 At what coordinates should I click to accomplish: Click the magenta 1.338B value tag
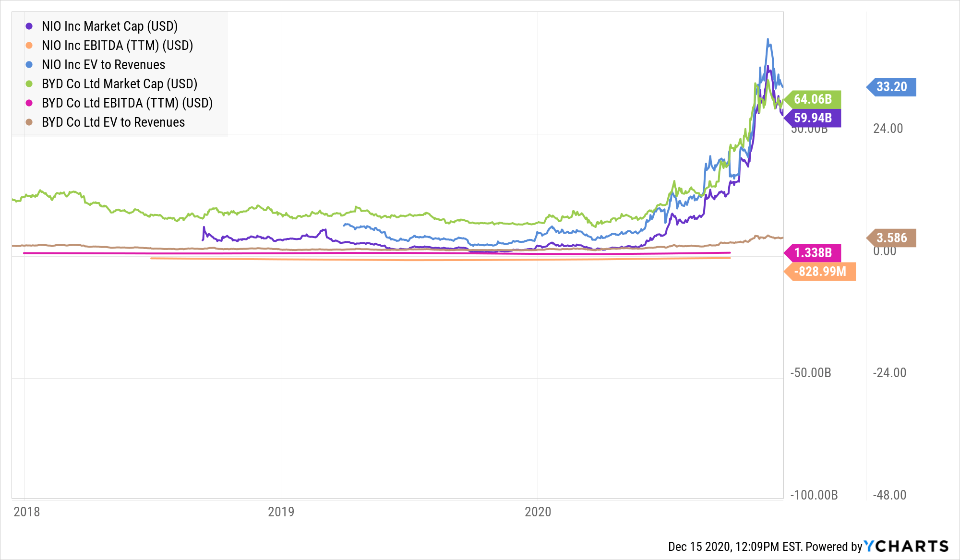tap(813, 252)
